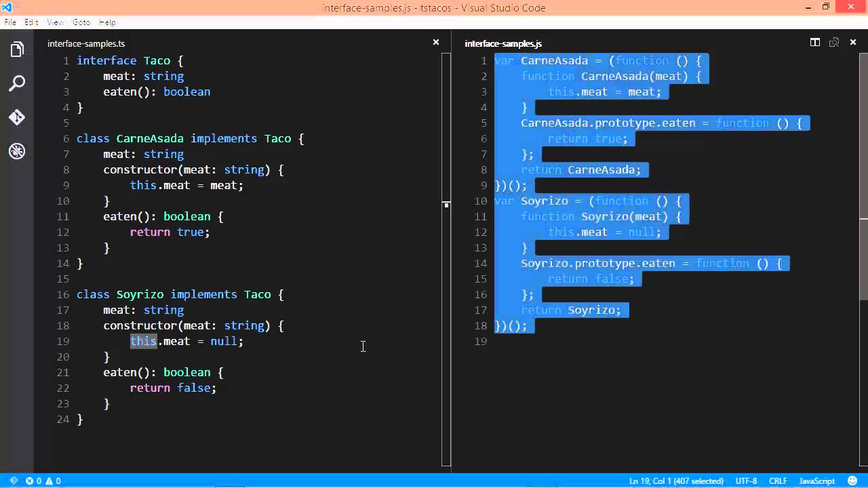Click line number 5 in ts editor gutter
This screenshot has height=488, width=868.
click(66, 123)
